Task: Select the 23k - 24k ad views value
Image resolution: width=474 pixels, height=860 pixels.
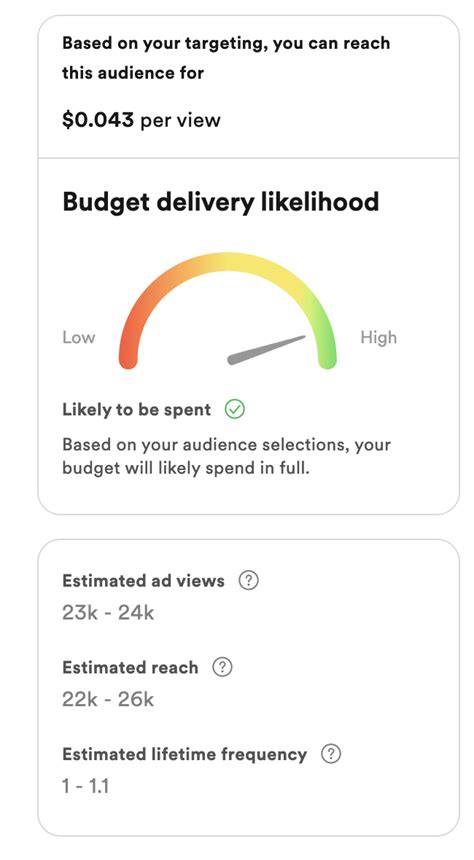Action: coord(108,612)
